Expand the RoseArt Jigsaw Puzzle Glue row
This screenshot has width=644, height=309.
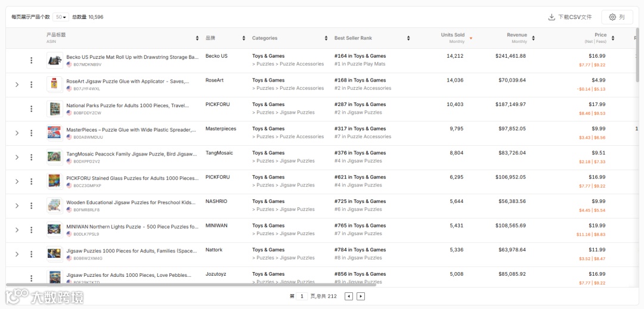click(17, 85)
